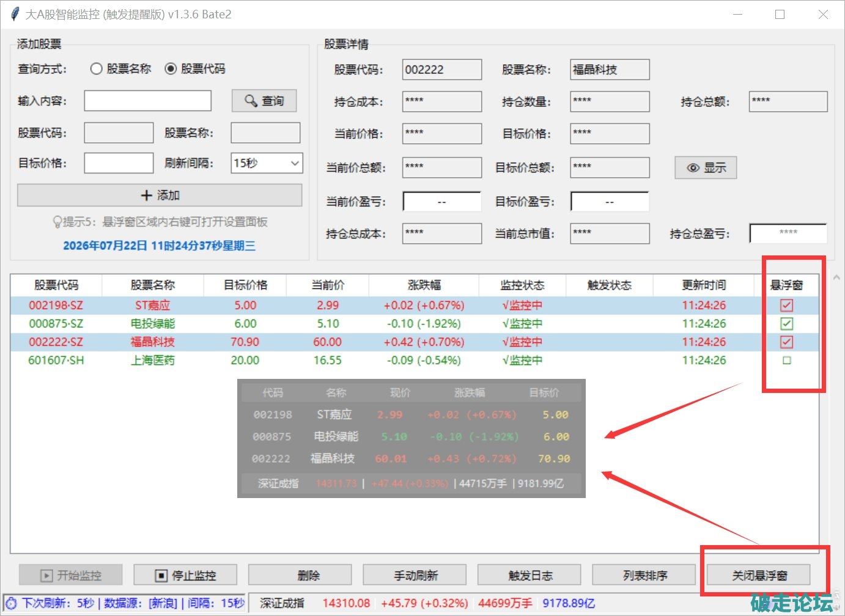Click the 持仓总盈亏 field

pyautogui.click(x=788, y=233)
